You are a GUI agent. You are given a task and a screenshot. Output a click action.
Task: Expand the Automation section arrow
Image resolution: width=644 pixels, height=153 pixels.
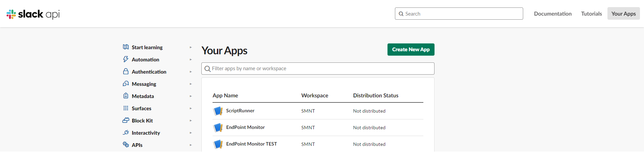(191, 60)
